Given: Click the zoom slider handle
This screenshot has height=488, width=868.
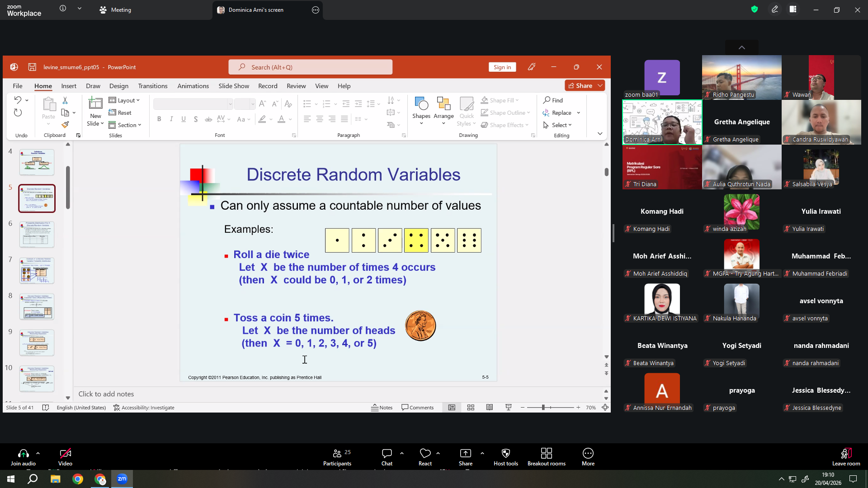Looking at the screenshot, I should [x=543, y=408].
